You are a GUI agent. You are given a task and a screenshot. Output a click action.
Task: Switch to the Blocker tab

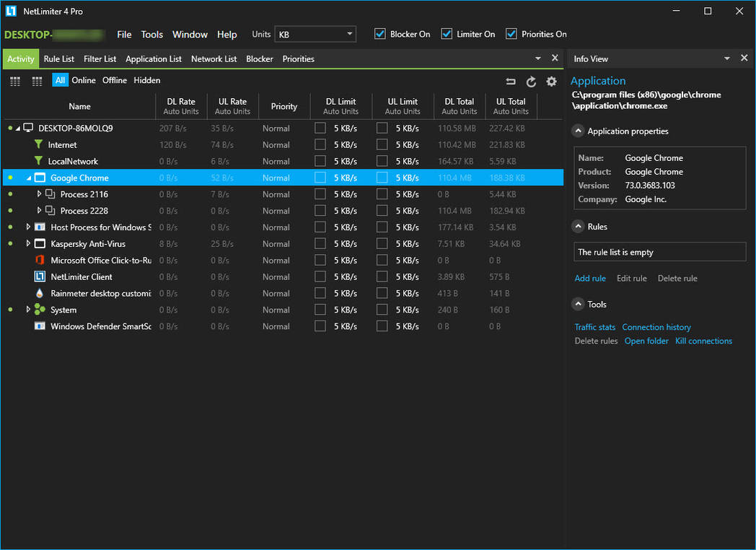(260, 59)
